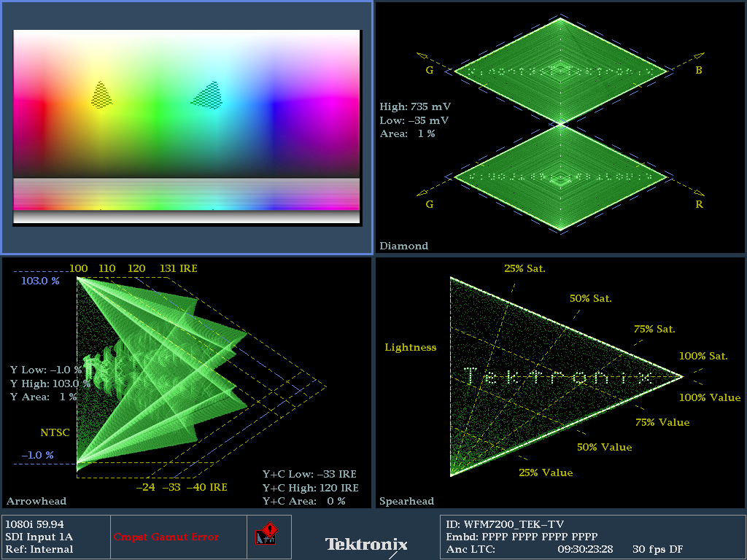Viewport: 747px width, 560px height.
Task: Select the picture display thumbnail tile
Action: coord(187,128)
